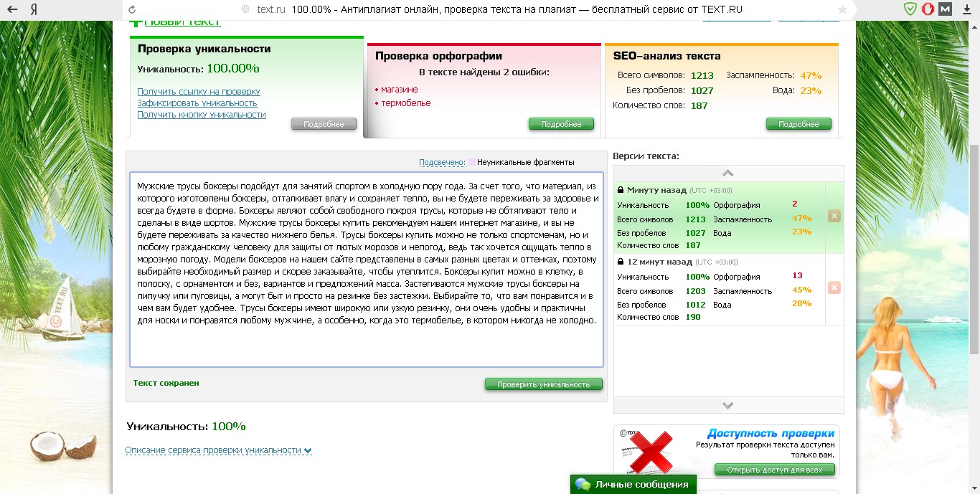Click the Версии текста heading

pyautogui.click(x=646, y=156)
